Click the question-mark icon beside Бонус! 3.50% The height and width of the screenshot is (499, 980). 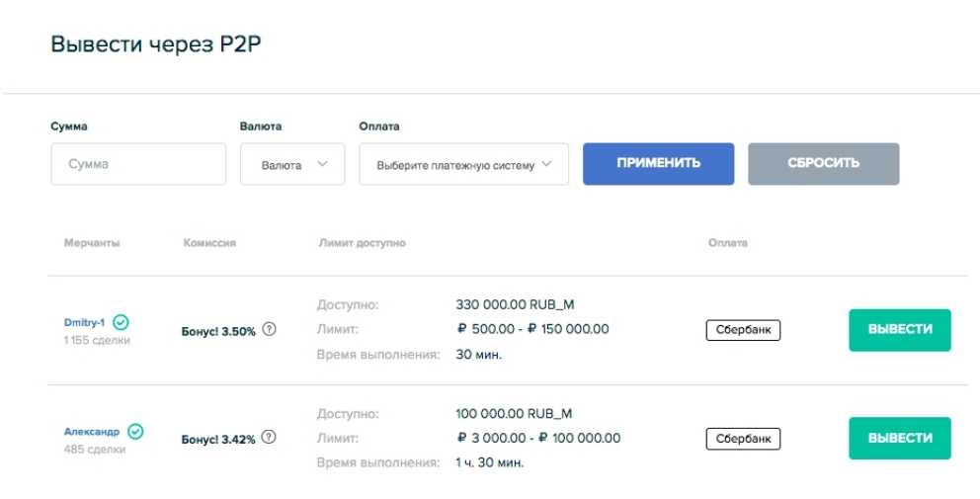click(x=270, y=330)
